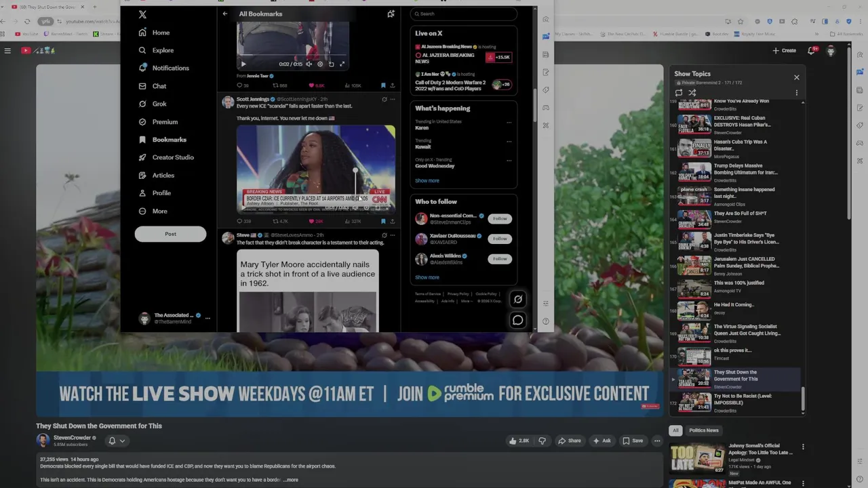Repost the Scott Jennings tweet
Viewport: 868px width, 488px height.
280,221
